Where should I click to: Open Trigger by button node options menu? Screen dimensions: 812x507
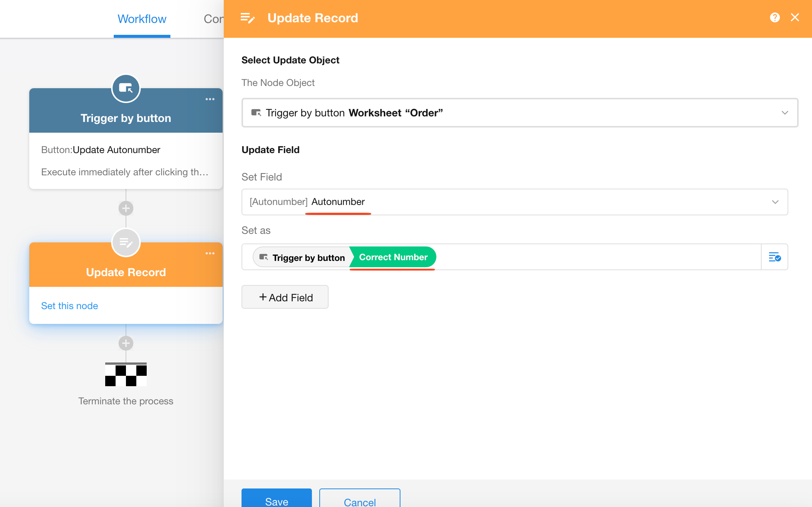coord(210,99)
